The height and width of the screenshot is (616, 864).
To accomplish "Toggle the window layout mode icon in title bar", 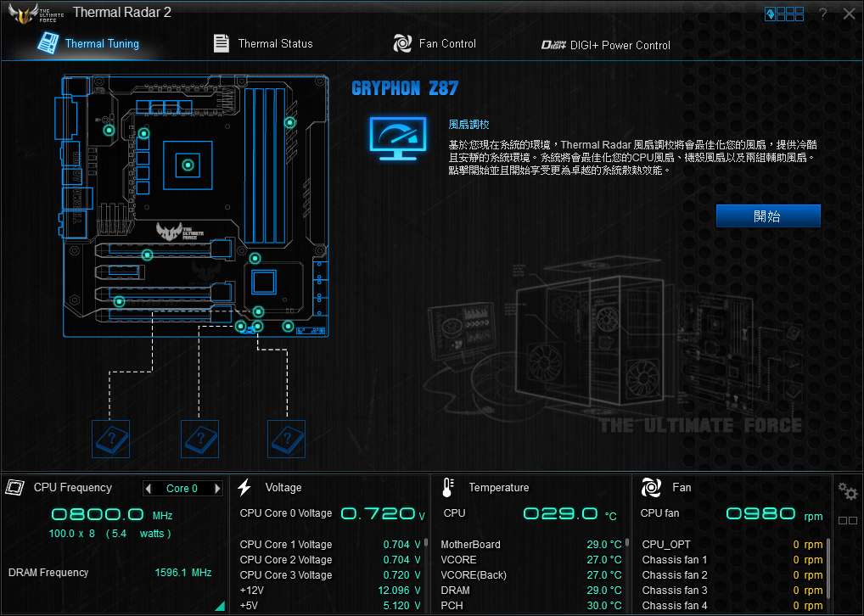I will click(x=783, y=14).
